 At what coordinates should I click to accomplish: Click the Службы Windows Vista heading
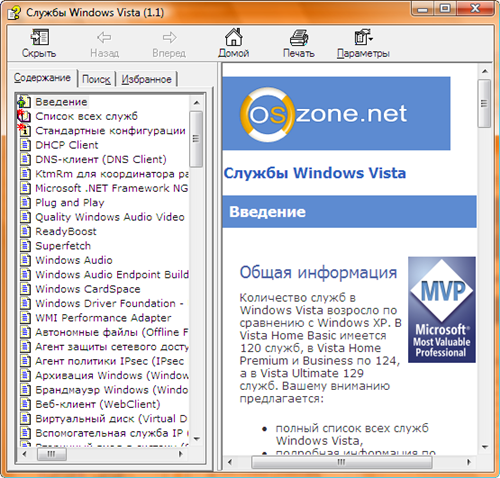pos(315,173)
